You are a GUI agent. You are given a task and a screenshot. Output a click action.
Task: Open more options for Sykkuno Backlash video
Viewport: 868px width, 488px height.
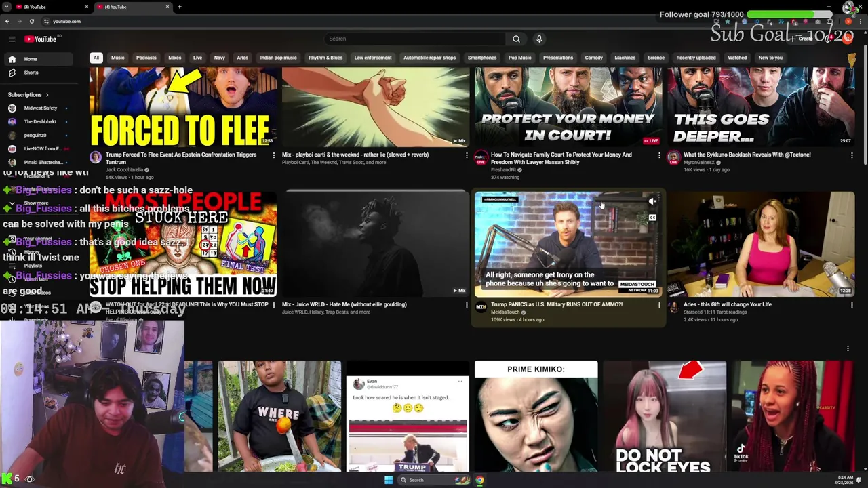(852, 155)
